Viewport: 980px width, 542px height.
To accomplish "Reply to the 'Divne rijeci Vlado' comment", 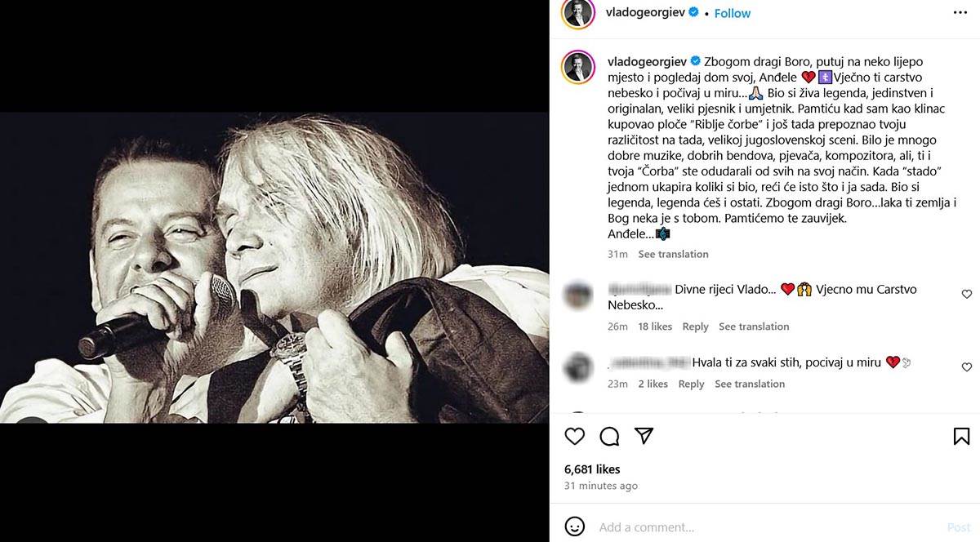I will pyautogui.click(x=695, y=327).
